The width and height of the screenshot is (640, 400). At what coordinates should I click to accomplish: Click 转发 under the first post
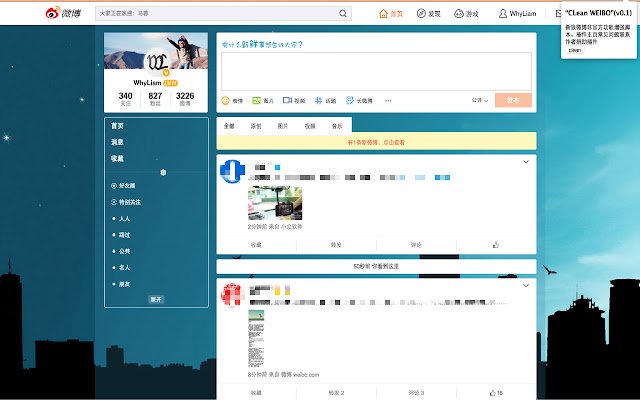(336, 245)
